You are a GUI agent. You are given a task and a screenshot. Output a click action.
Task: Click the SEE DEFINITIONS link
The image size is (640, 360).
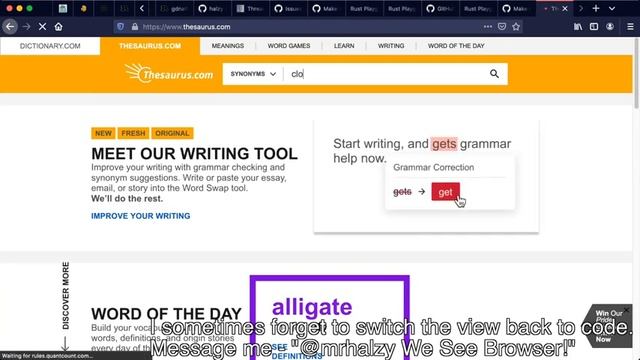point(297,352)
